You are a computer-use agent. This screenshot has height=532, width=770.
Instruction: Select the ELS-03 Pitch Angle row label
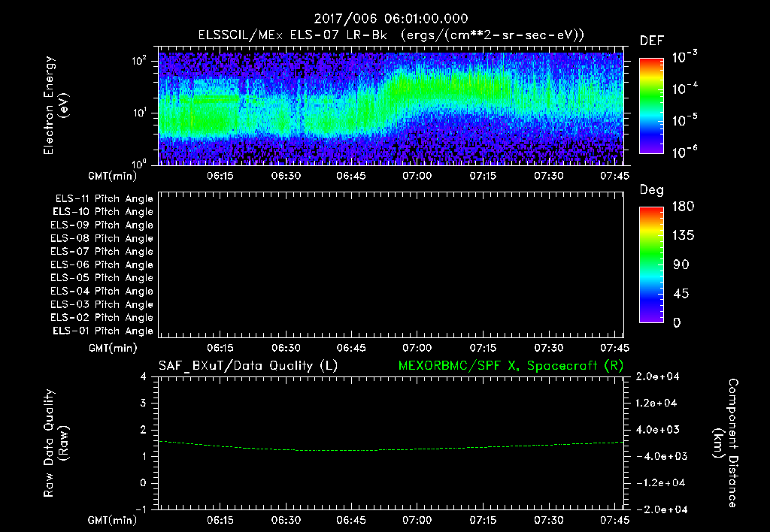[102, 304]
